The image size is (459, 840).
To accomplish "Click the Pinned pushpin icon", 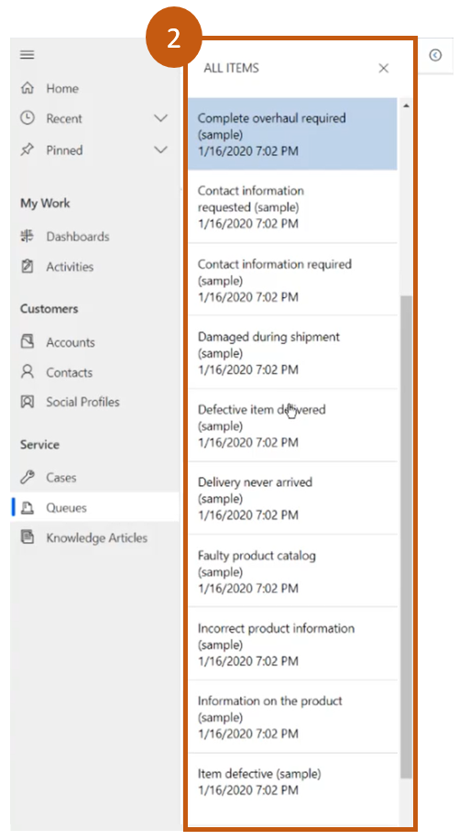I will 27,149.
